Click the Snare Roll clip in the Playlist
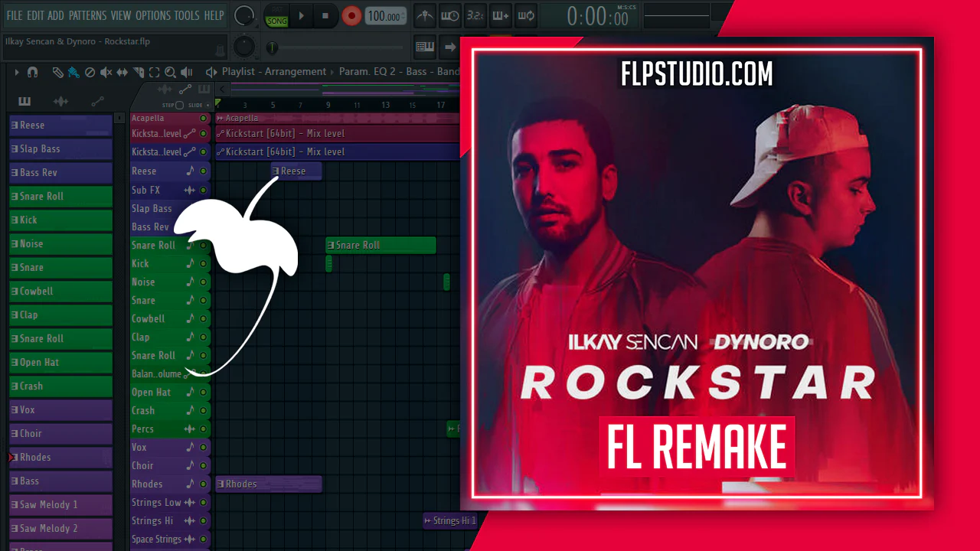Viewport: 980px width, 551px height. coord(381,245)
